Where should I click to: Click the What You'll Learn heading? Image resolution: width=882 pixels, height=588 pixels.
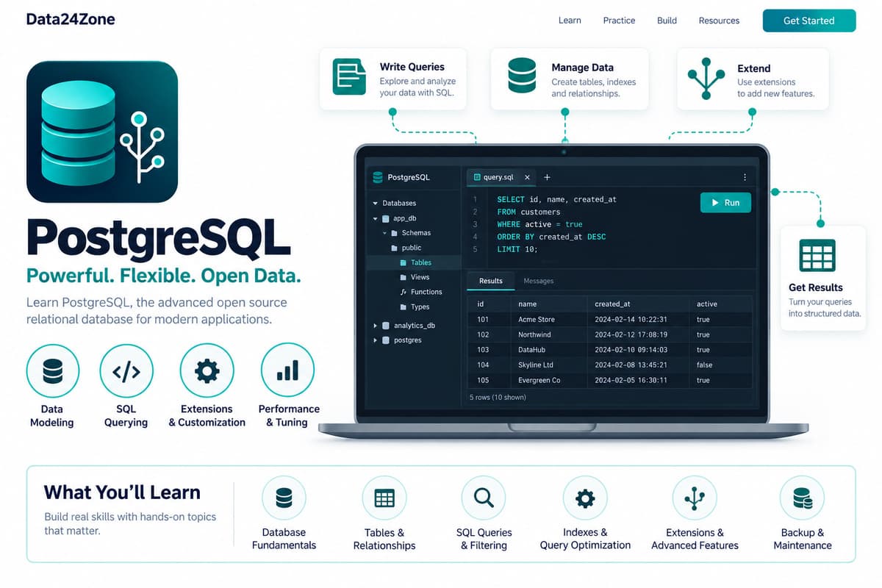122,492
